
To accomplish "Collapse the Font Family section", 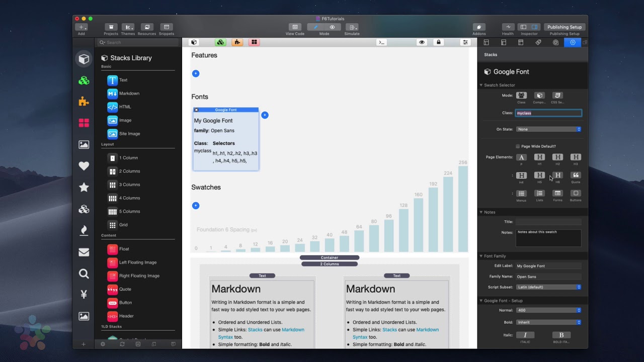I will point(481,256).
